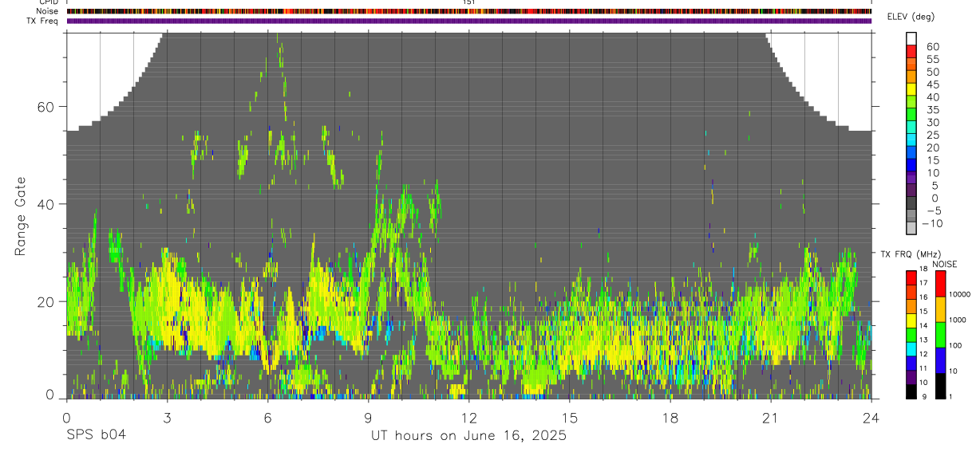This screenshot has width=980, height=452.
Task: Click the '3' hour tick on the x-axis
Action: [167, 418]
